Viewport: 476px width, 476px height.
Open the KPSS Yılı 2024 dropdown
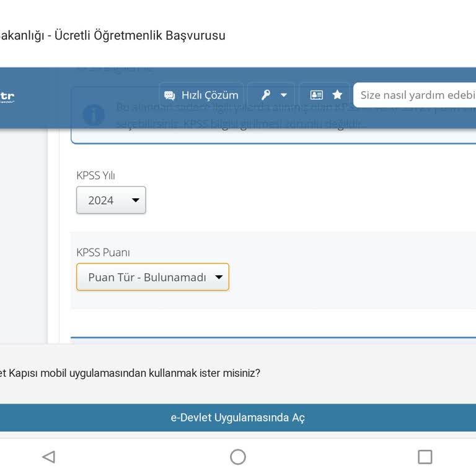coord(111,200)
